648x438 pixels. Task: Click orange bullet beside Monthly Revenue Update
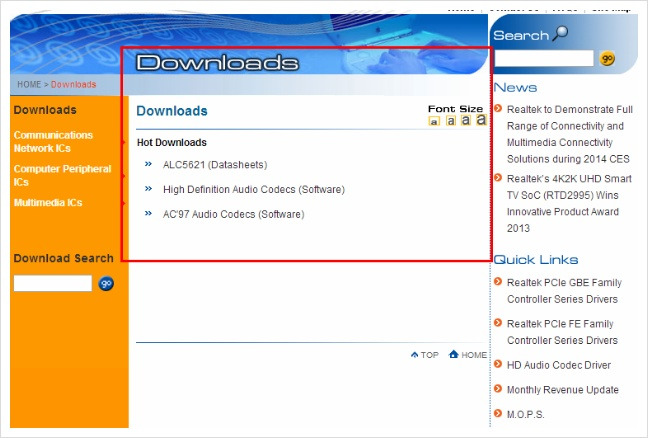point(498,389)
